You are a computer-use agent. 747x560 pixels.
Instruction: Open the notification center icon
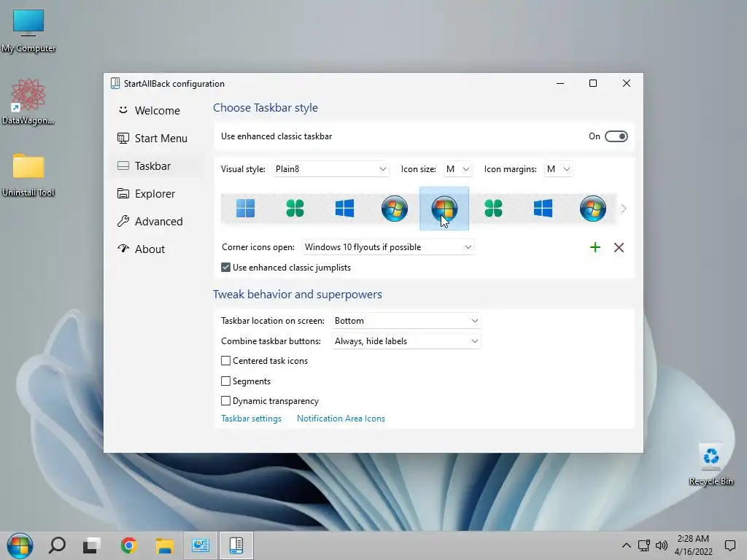[x=729, y=545]
